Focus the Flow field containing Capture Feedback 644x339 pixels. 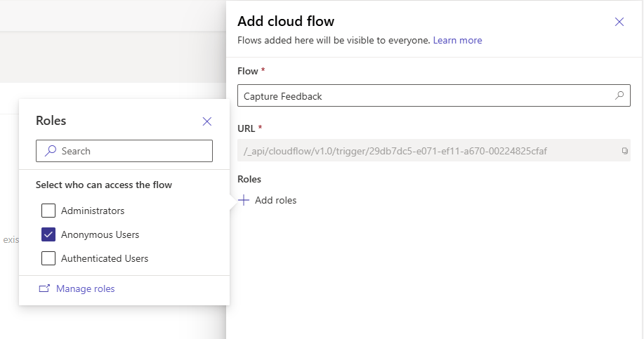[x=421, y=96]
